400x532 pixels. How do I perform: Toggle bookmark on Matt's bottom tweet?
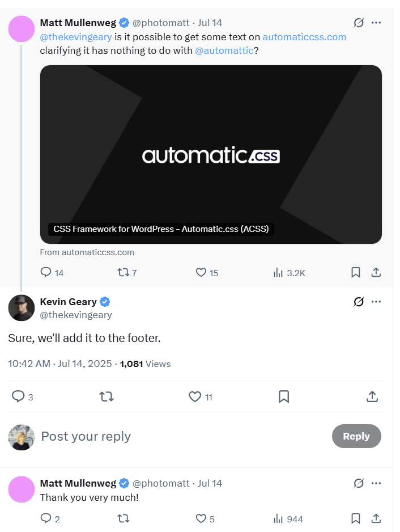[355, 518]
